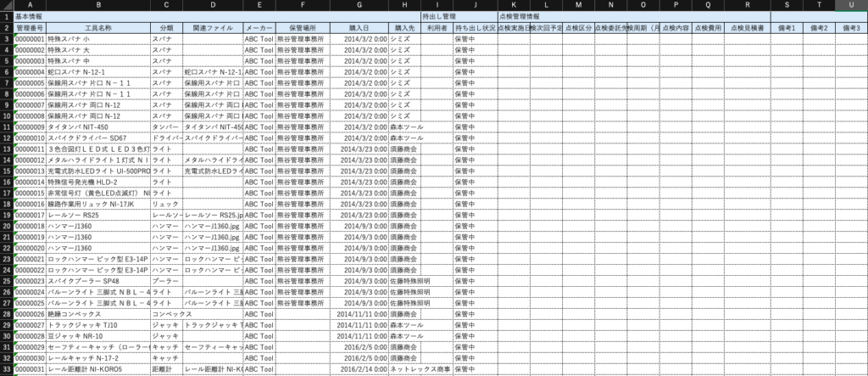This screenshot has height=376, width=868.
Task: Click row 13 header number
Action: [x=6, y=149]
